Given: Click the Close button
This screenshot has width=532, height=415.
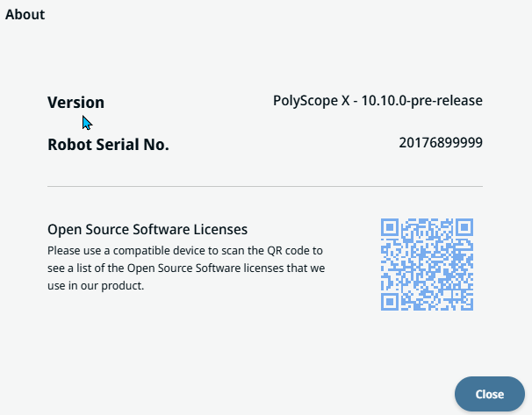Looking at the screenshot, I should pos(489,394).
